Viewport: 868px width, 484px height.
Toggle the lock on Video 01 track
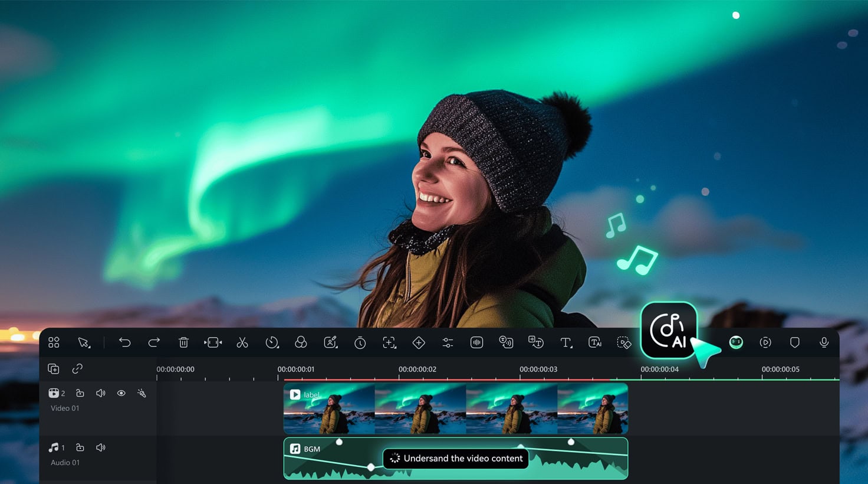(x=80, y=393)
